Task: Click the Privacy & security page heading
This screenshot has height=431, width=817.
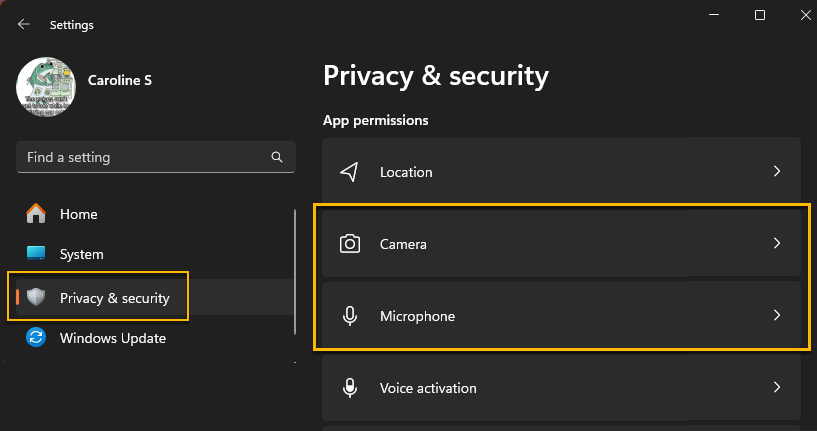Action: tap(436, 77)
